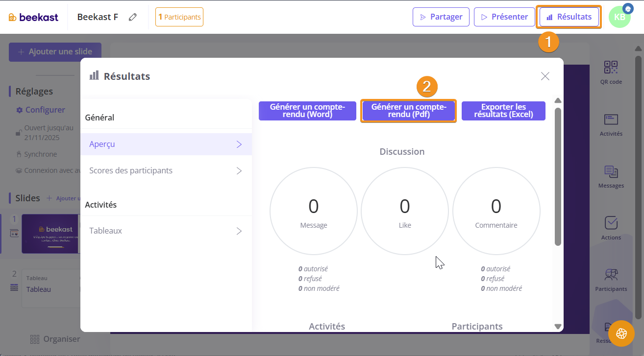This screenshot has width=644, height=356.
Task: Click the Présenter button
Action: [504, 17]
